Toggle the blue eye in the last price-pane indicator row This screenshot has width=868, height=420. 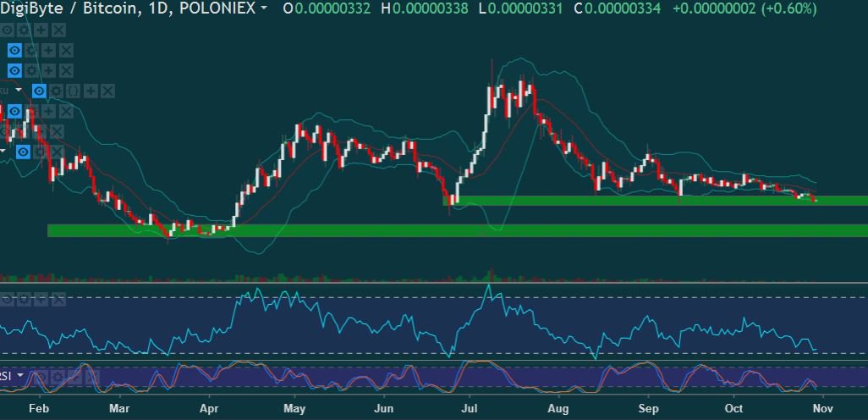[23, 152]
